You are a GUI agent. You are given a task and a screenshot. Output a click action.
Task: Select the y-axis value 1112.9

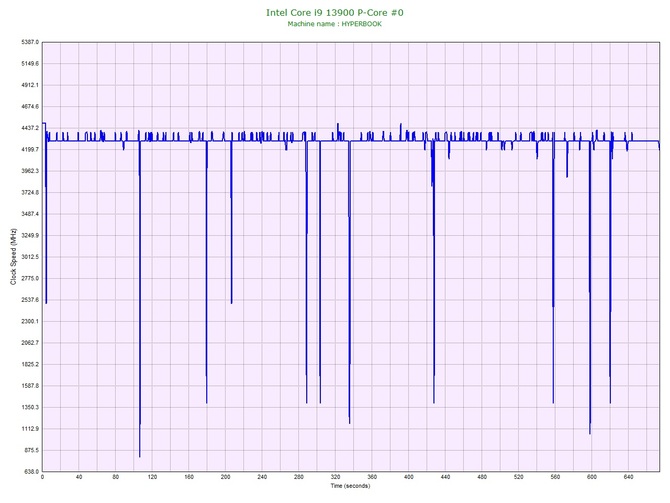(x=30, y=429)
